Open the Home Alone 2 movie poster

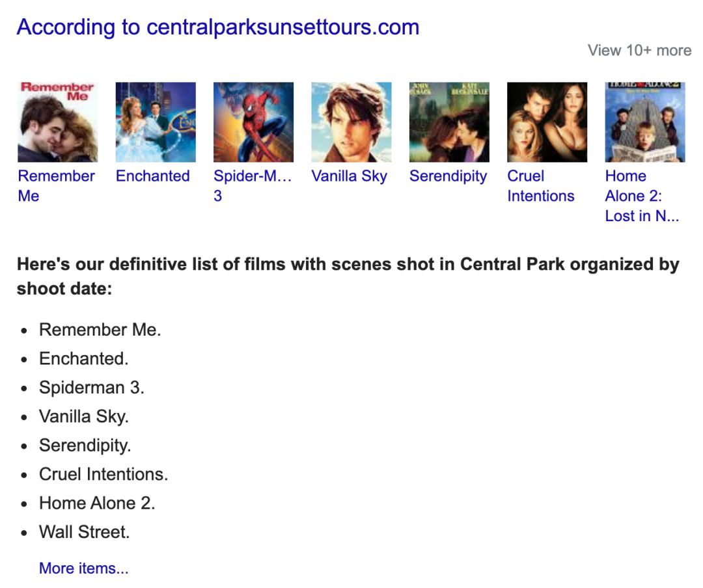644,122
